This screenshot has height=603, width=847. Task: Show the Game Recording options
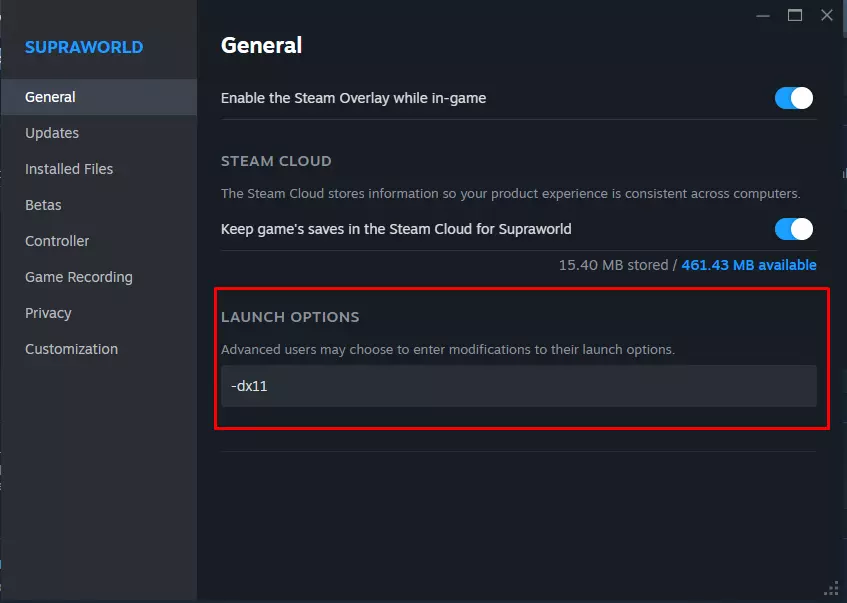(x=79, y=277)
